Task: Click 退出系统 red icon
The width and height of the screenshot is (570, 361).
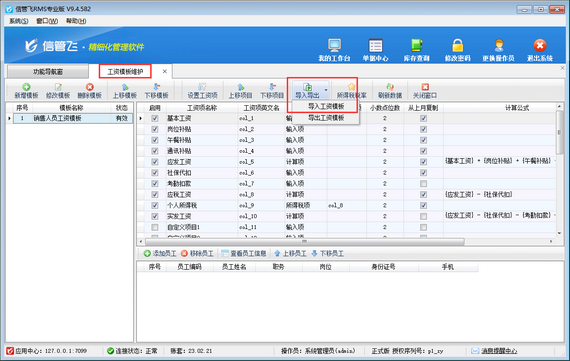Action: [540, 46]
